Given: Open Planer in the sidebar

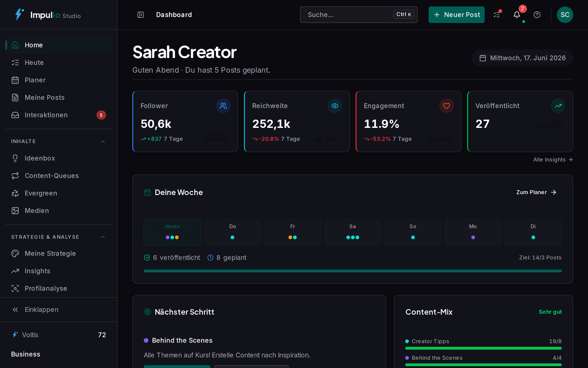Looking at the screenshot, I should click(x=58, y=80).
